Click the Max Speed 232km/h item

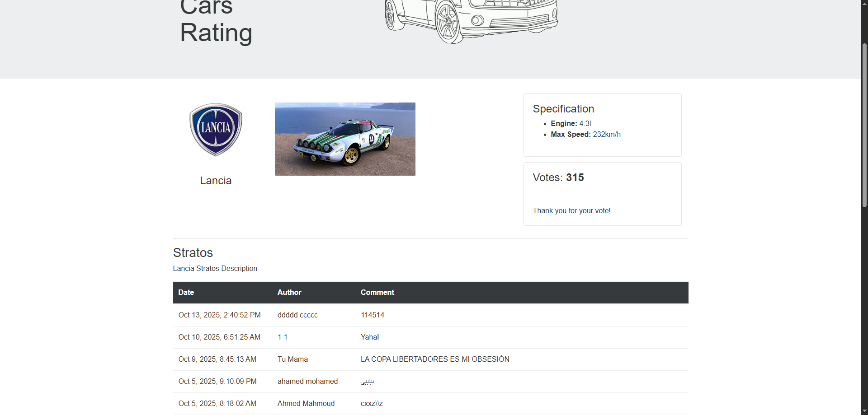coord(585,135)
